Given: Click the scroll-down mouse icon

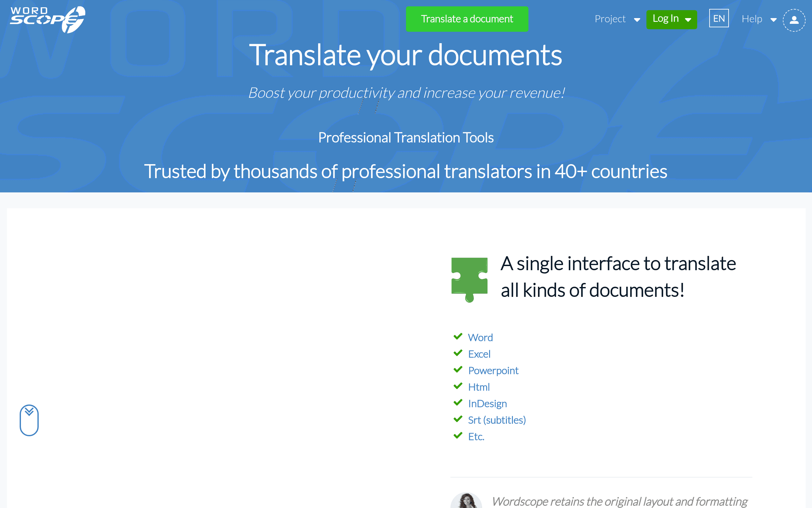Looking at the screenshot, I should coord(29,420).
